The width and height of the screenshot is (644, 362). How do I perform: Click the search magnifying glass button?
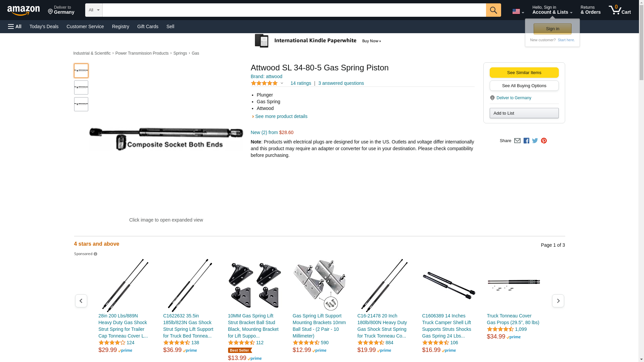(x=493, y=10)
